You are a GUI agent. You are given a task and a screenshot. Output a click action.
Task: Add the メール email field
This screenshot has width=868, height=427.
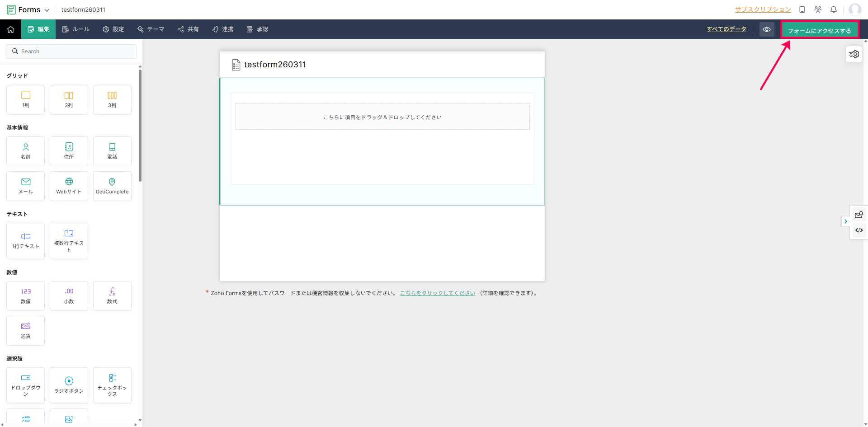pos(26,186)
